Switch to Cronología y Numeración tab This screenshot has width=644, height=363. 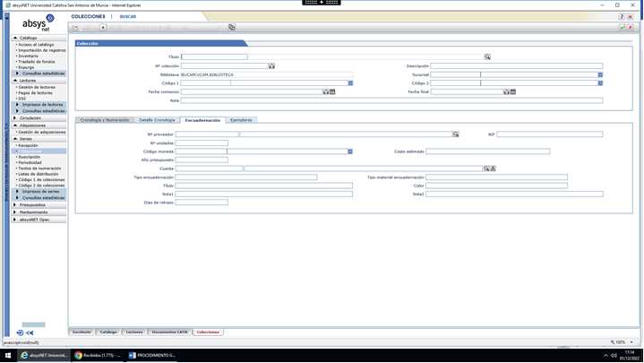click(x=104, y=120)
